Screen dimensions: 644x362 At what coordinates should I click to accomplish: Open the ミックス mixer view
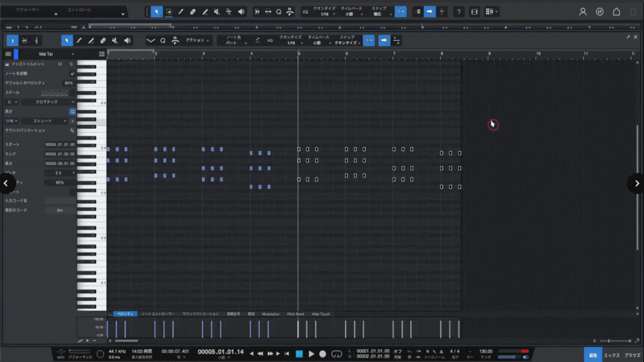pyautogui.click(x=612, y=355)
